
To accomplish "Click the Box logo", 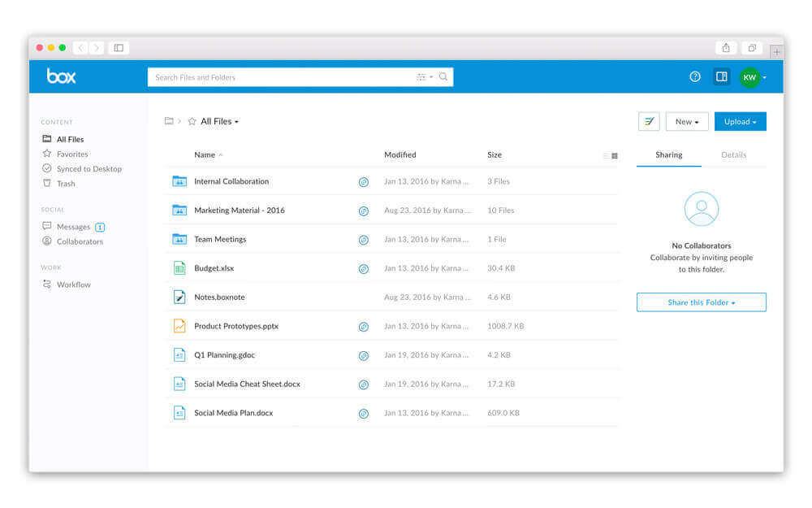I will click(x=61, y=76).
